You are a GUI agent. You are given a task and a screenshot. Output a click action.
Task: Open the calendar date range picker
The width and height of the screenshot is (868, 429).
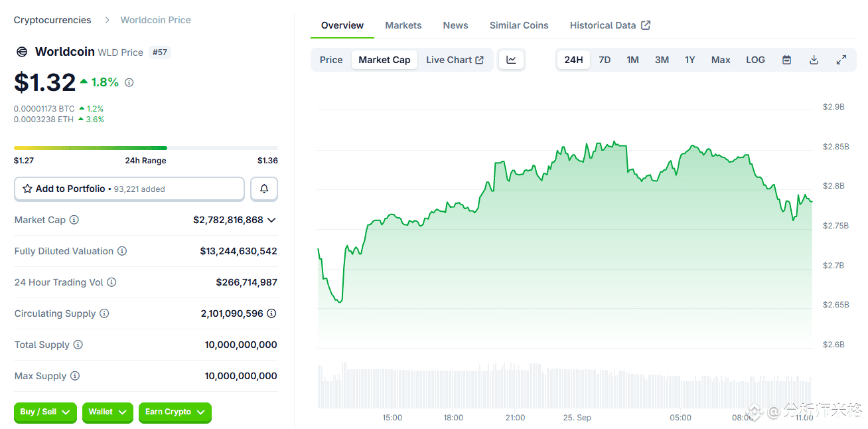(786, 60)
